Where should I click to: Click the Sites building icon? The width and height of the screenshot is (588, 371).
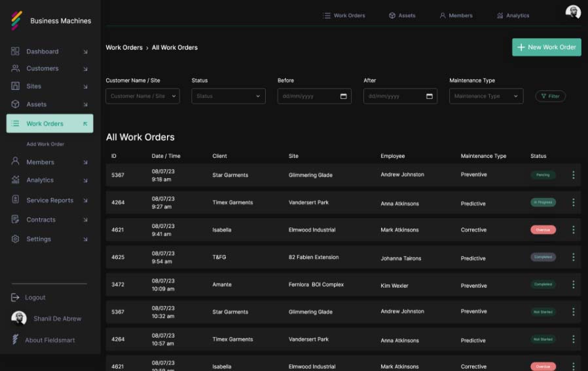tap(15, 86)
